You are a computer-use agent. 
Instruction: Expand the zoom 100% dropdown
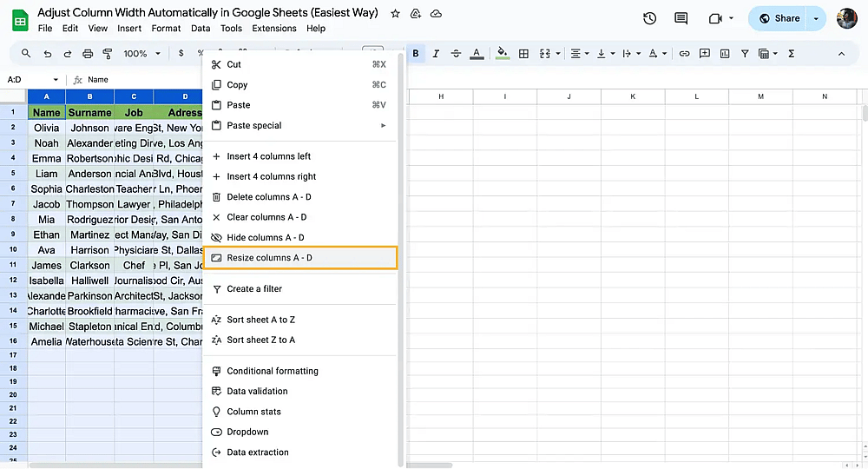tap(141, 54)
